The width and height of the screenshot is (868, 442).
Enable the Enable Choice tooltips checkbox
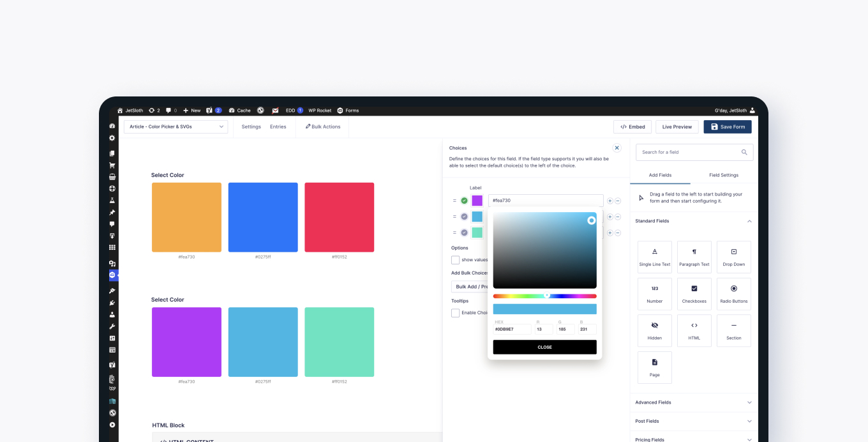(x=455, y=313)
